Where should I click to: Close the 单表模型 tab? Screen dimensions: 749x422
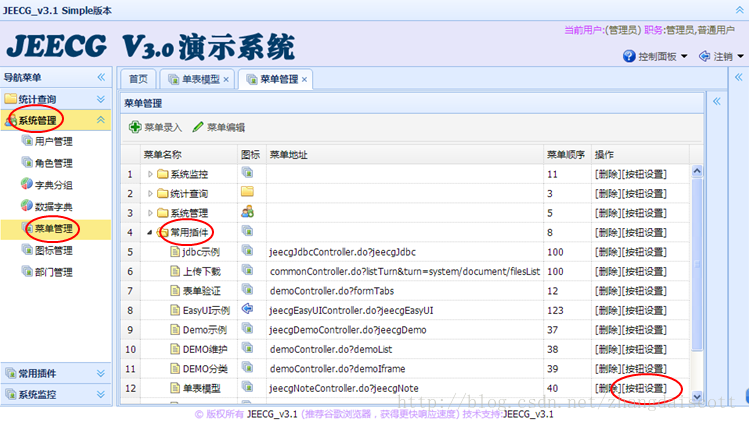(226, 79)
